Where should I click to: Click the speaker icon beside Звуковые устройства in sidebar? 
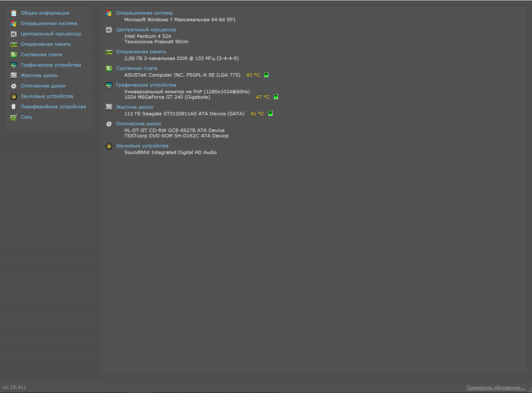point(14,96)
